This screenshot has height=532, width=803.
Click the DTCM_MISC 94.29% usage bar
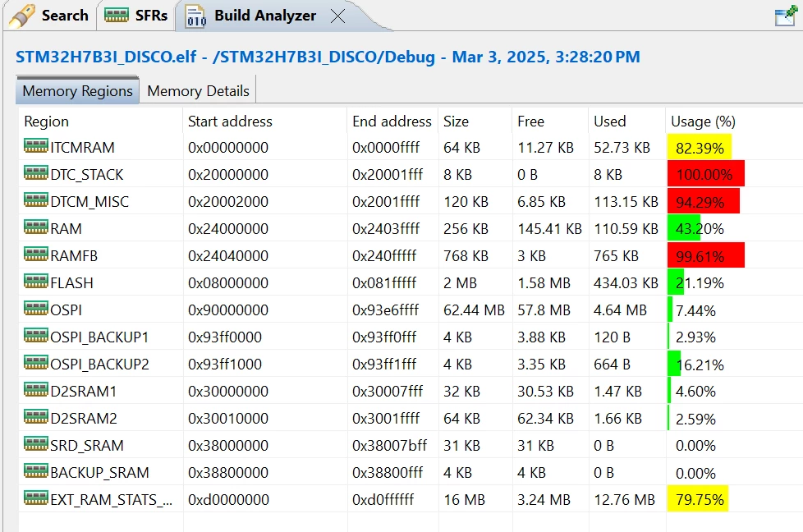[x=703, y=202]
